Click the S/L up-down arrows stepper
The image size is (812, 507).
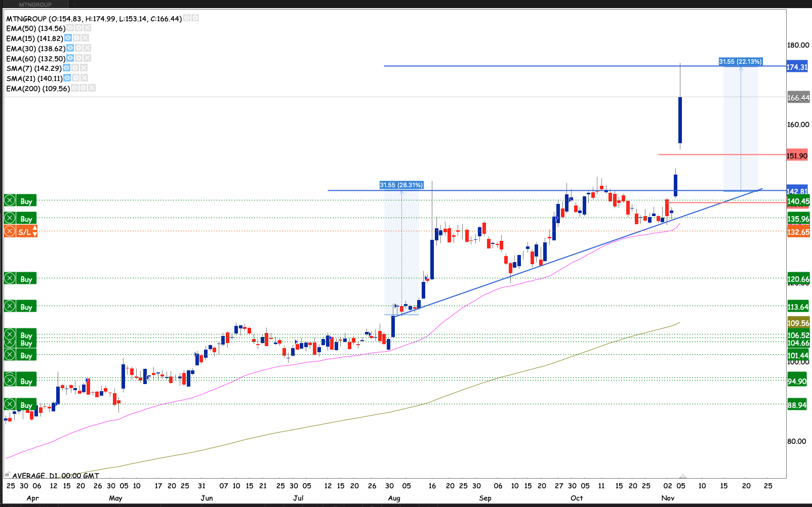click(x=34, y=232)
